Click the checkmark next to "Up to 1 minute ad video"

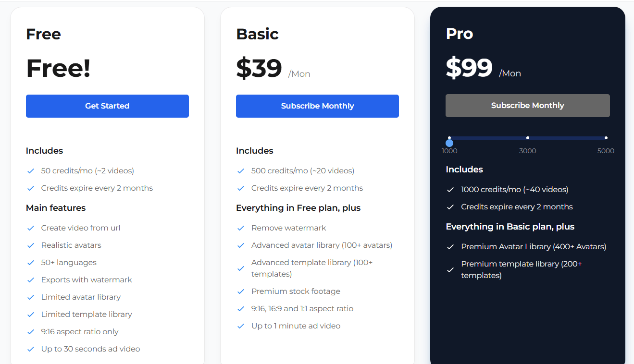[241, 326]
